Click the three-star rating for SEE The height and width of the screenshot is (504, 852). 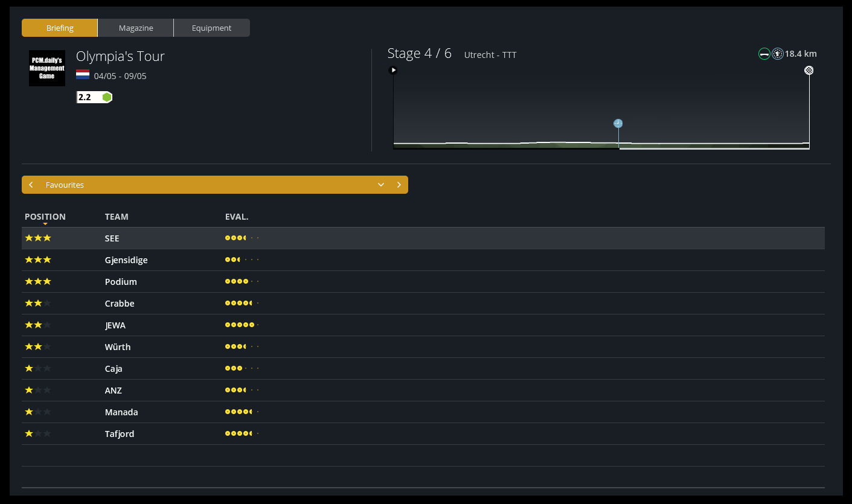38,238
